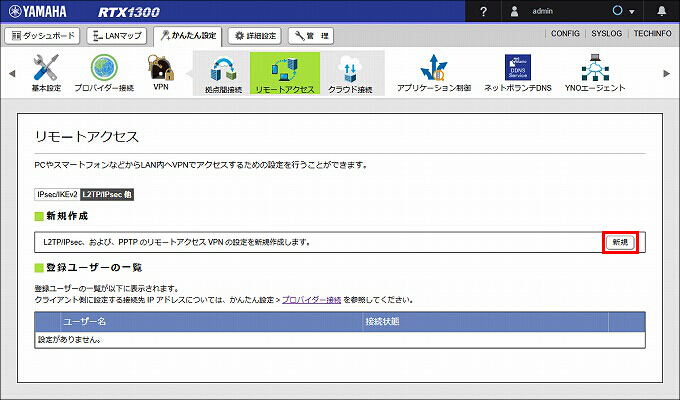This screenshot has height=400, width=680.
Task: Click the admin user icon
Action: point(514,11)
